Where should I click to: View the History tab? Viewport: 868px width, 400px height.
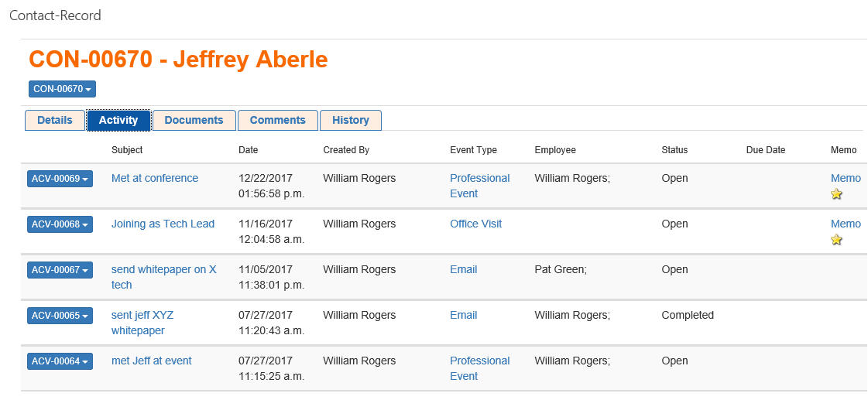click(x=350, y=120)
